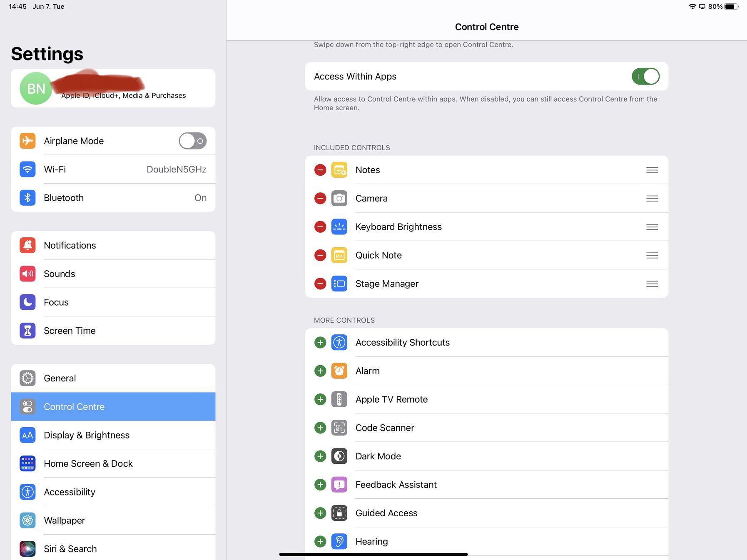747x560 pixels.
Task: Add the Hearing control
Action: tap(320, 541)
